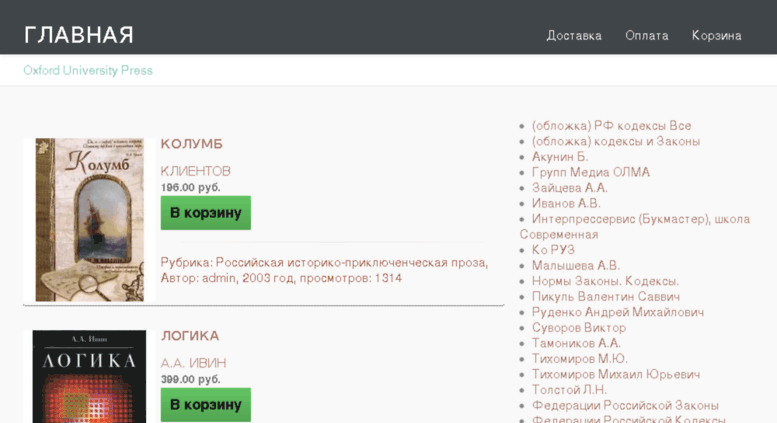Open the Ко РУЗ link
Screen dimensions: 777x423
click(x=553, y=250)
